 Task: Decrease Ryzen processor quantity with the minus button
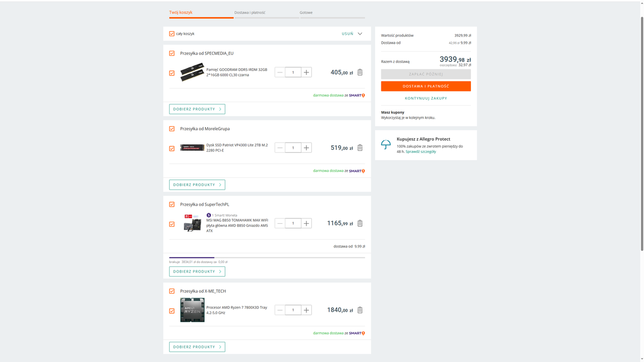[280, 310]
